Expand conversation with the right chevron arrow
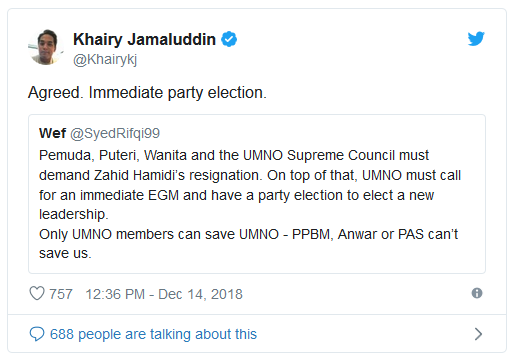The height and width of the screenshot is (360, 515). (x=478, y=334)
